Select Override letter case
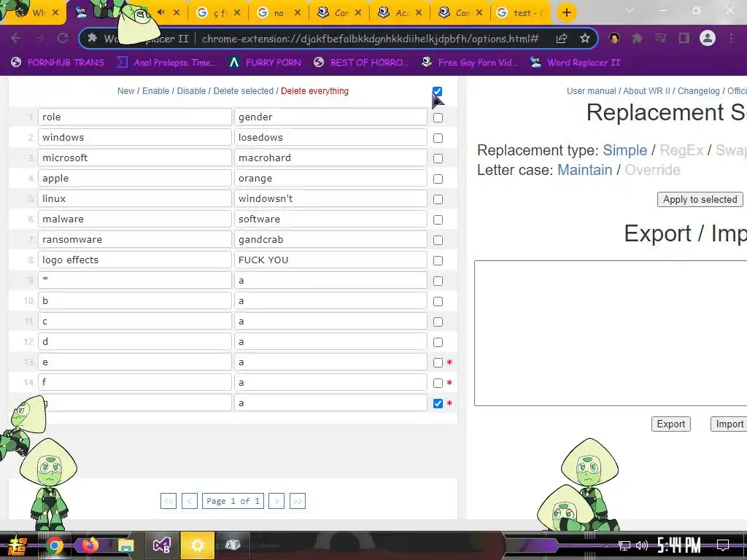This screenshot has width=747, height=560. (x=652, y=170)
